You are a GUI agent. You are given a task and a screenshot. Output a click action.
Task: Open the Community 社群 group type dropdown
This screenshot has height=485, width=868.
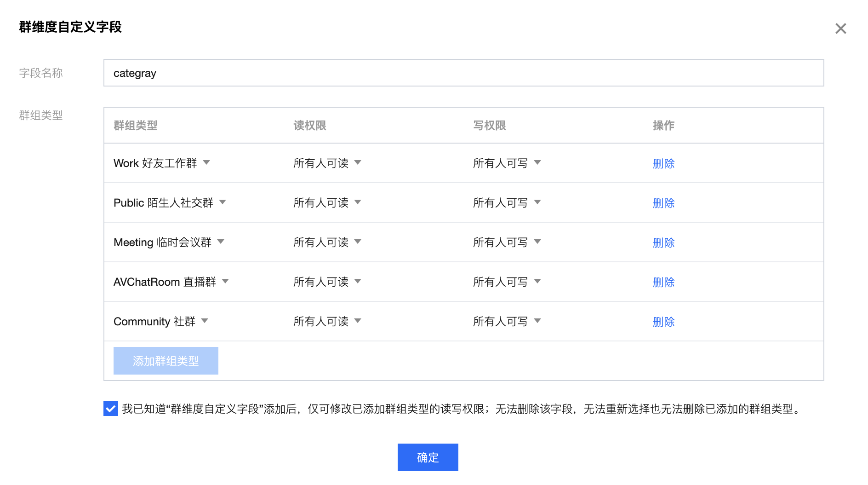click(x=161, y=321)
